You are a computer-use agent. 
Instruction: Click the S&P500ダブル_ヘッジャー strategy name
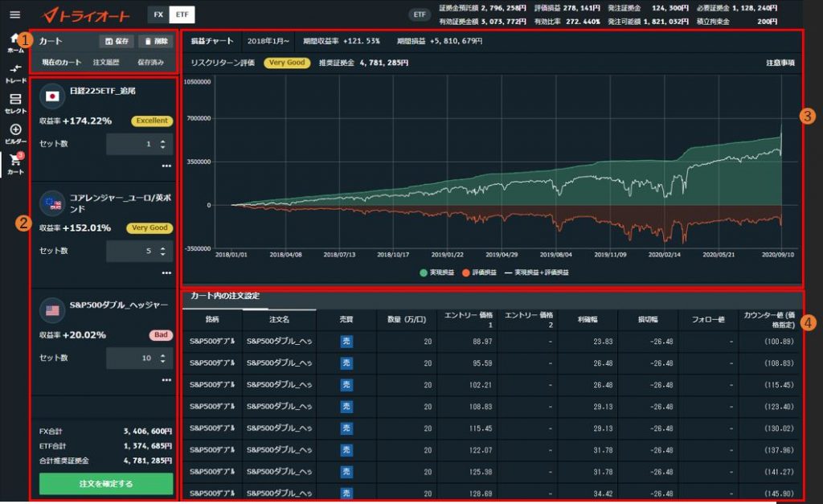pyautogui.click(x=119, y=305)
